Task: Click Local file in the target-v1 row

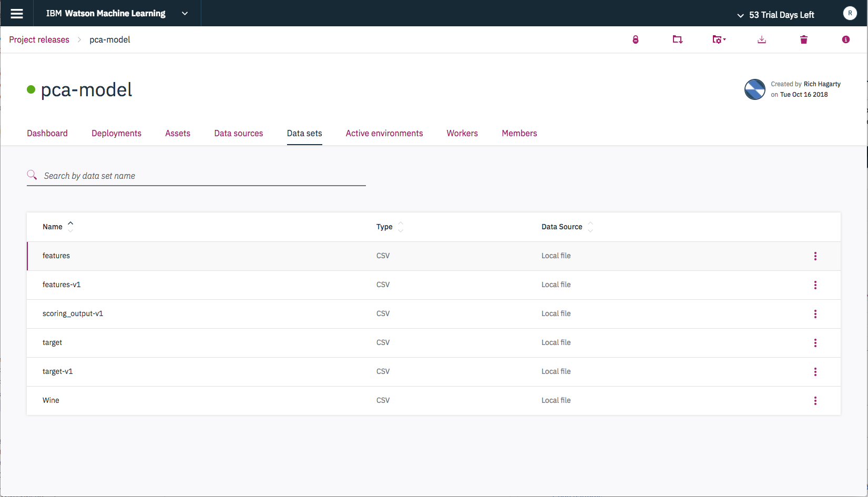Action: [x=556, y=371]
